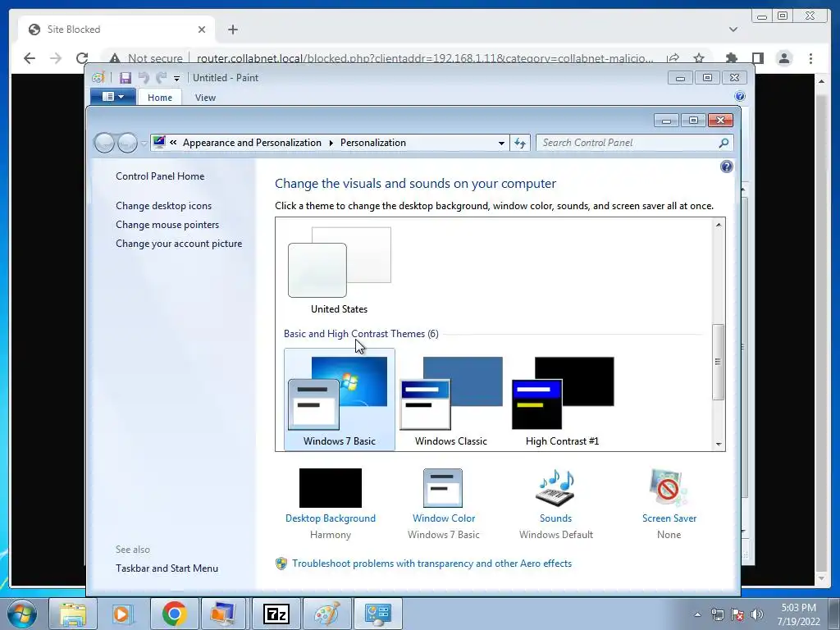Open Control Panel Home link

[x=160, y=176]
